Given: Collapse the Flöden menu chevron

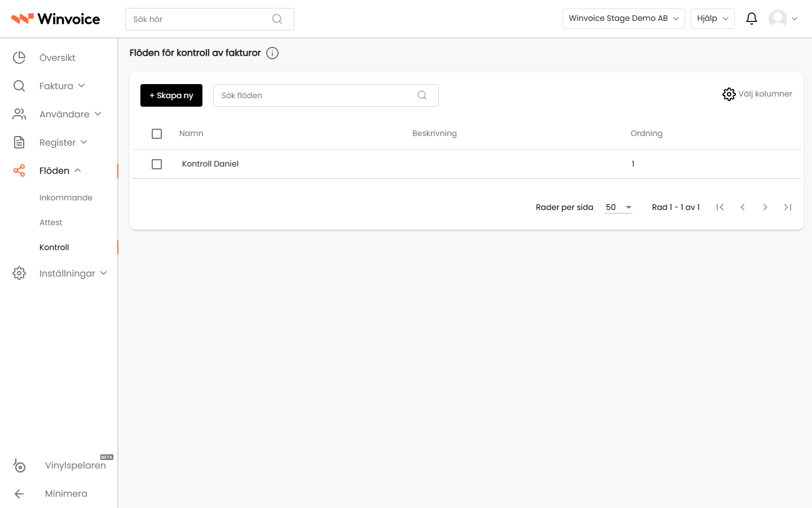Looking at the screenshot, I should [78, 170].
